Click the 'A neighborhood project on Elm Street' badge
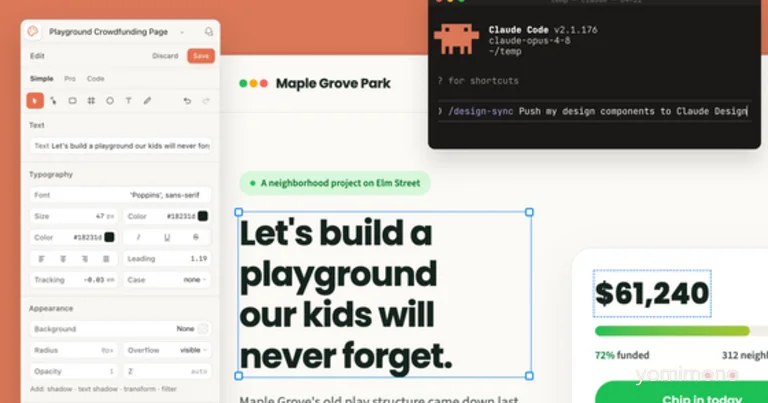The image size is (768, 403). click(x=335, y=183)
